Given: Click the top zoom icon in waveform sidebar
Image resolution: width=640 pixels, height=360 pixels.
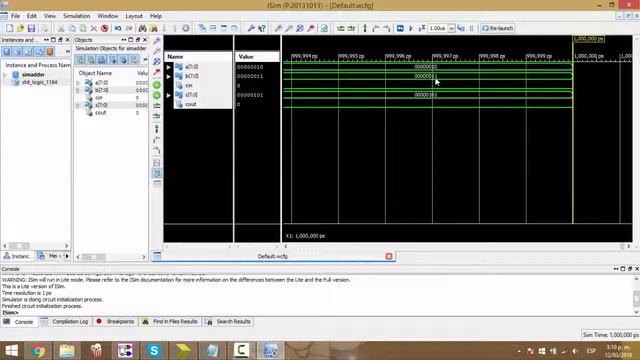Looking at the screenshot, I should coord(157,40).
